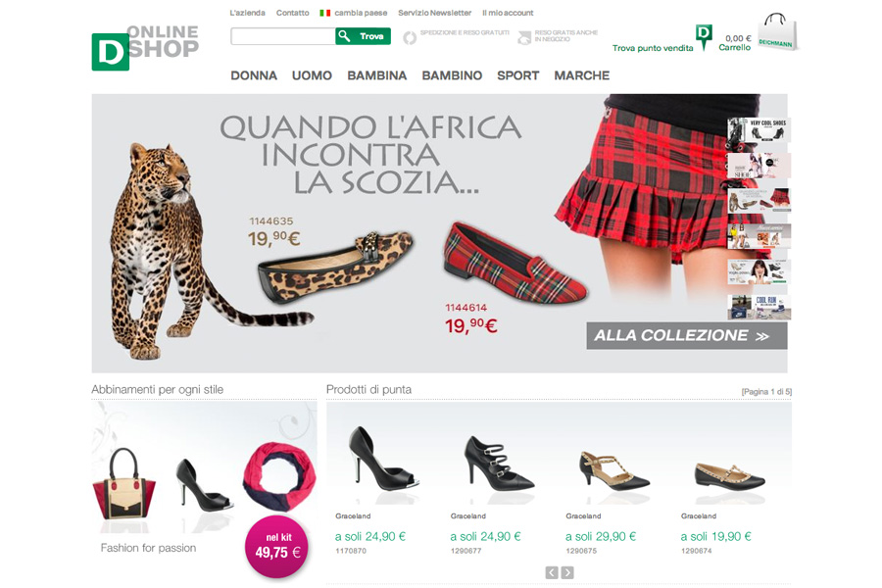Click the Deichmann shopping bag cart icon

click(778, 32)
